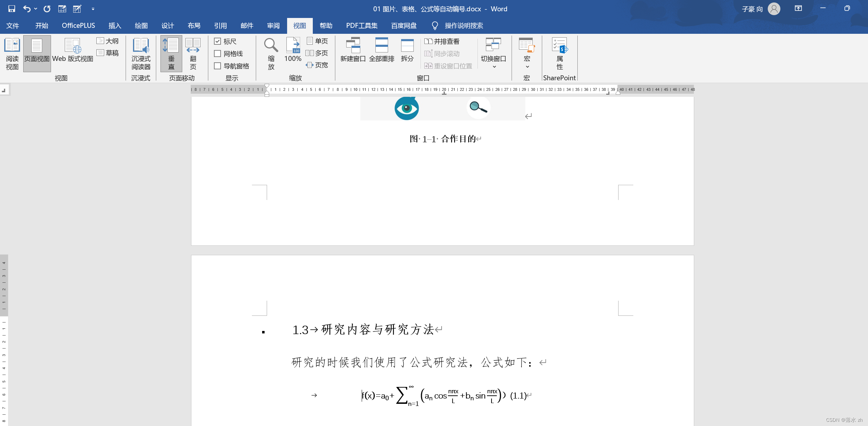Click the 阅读视图 icon in View tab
The height and width of the screenshot is (426, 868).
click(x=13, y=53)
